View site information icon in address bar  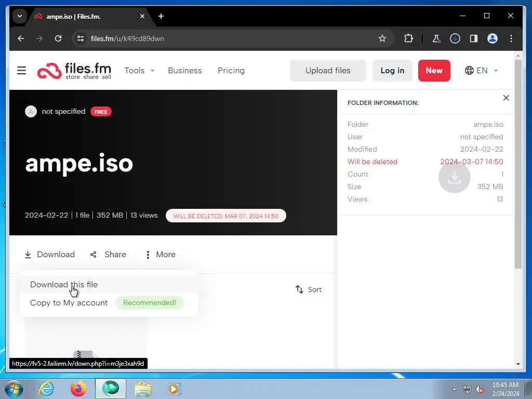[81, 38]
